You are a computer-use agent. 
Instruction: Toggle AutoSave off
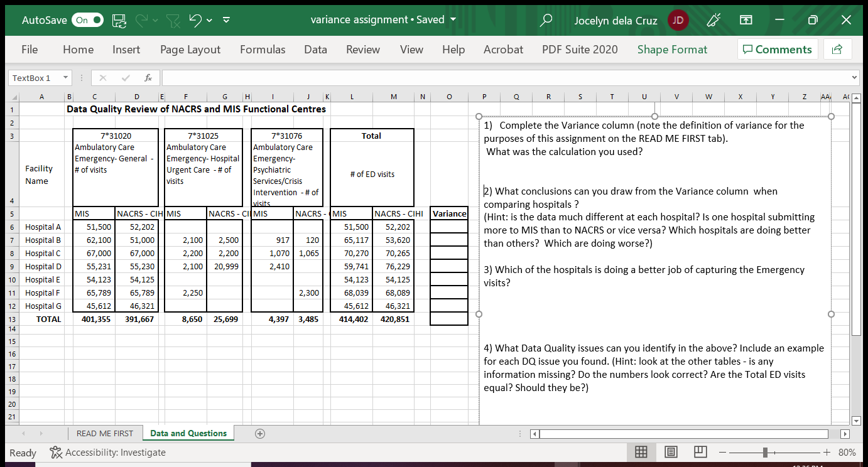pos(87,19)
